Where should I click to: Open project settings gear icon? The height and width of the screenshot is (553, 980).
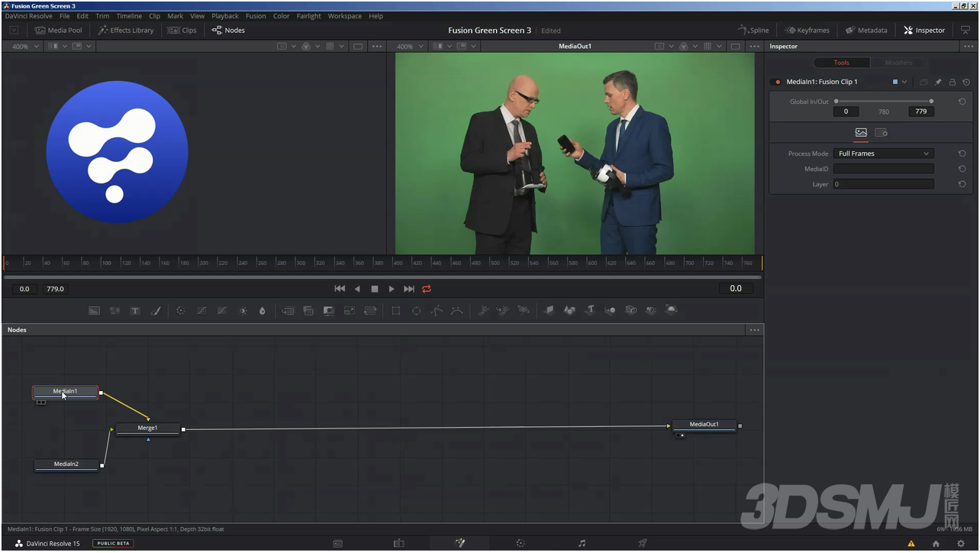tap(961, 543)
